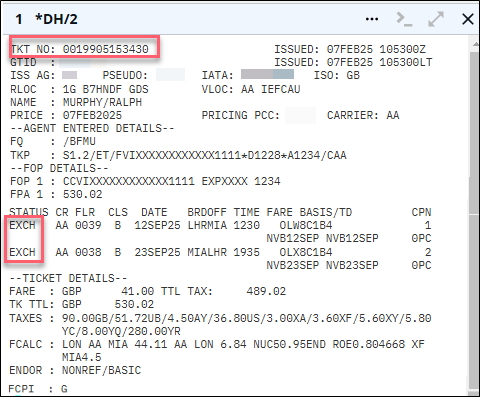This screenshot has height=397, width=480.
Task: Click the LHRMIA board-off text
Action: coord(207,225)
